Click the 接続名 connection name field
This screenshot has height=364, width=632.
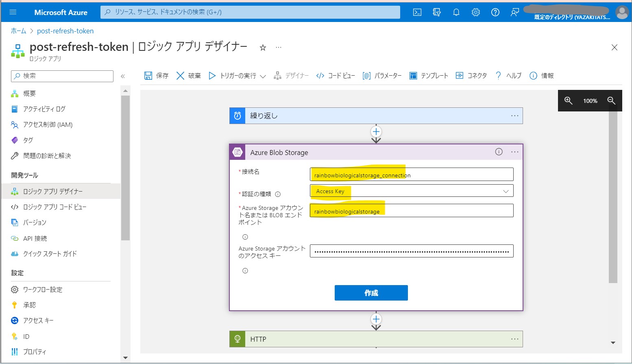[412, 174]
